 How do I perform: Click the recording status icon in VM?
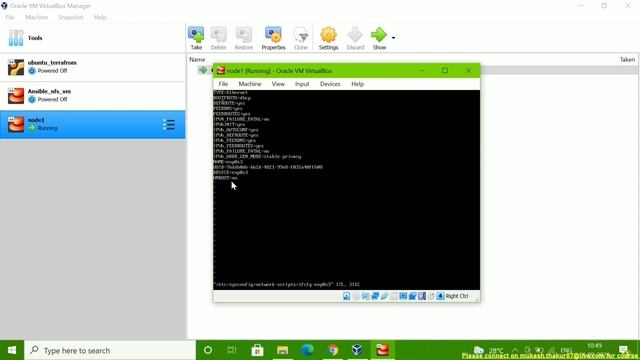(413, 296)
